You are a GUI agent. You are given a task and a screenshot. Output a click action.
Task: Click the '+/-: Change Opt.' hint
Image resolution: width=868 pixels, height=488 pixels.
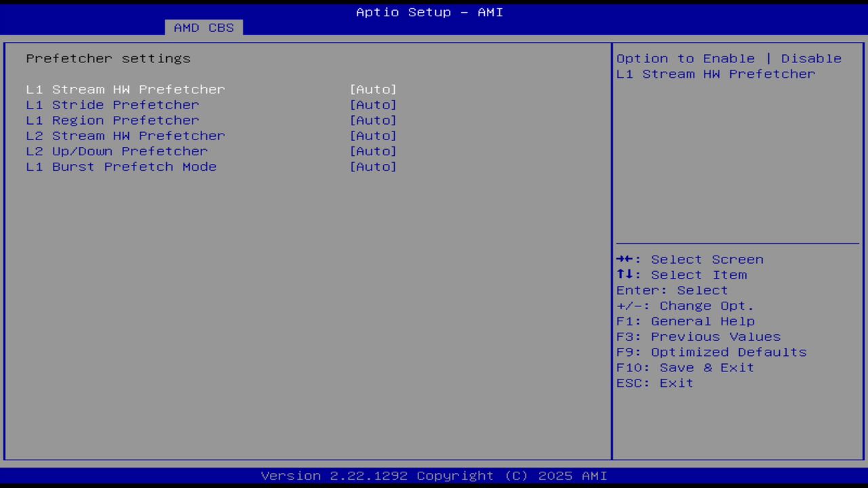click(x=685, y=306)
